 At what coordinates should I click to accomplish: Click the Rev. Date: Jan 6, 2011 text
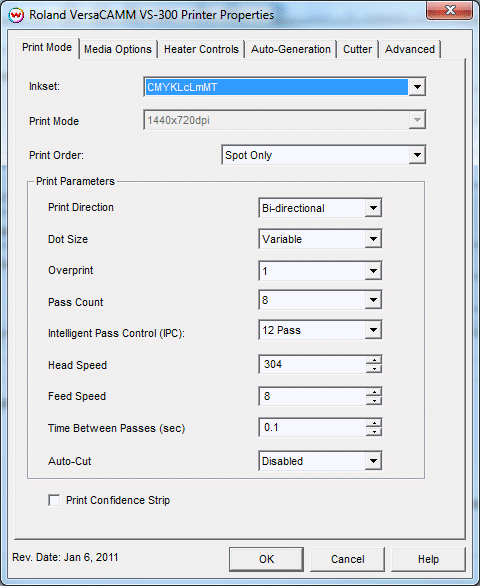(x=65, y=557)
